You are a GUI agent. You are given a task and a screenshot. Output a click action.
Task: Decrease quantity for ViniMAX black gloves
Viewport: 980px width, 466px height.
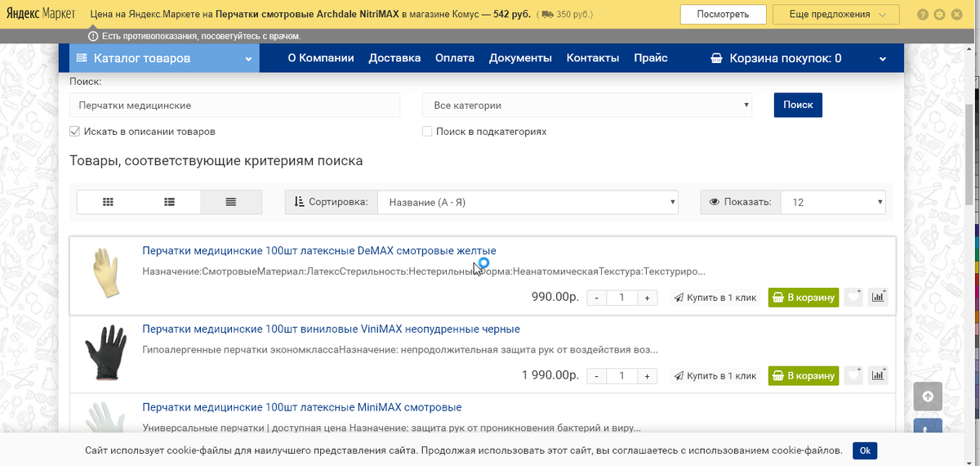point(597,376)
